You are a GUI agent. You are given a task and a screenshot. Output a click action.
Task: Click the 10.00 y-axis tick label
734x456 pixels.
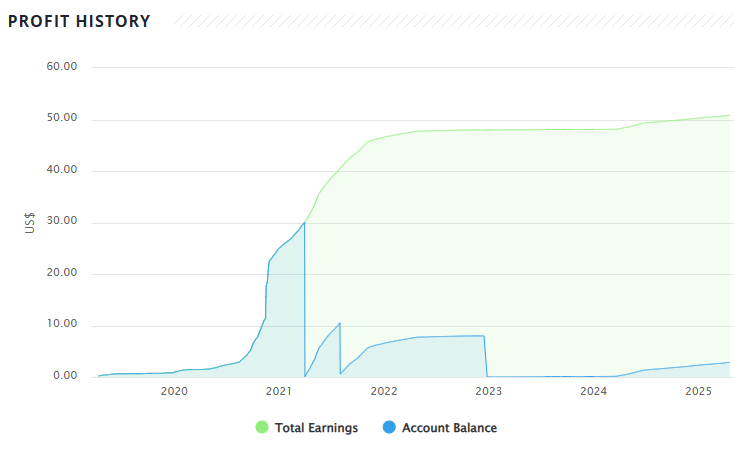point(63,325)
